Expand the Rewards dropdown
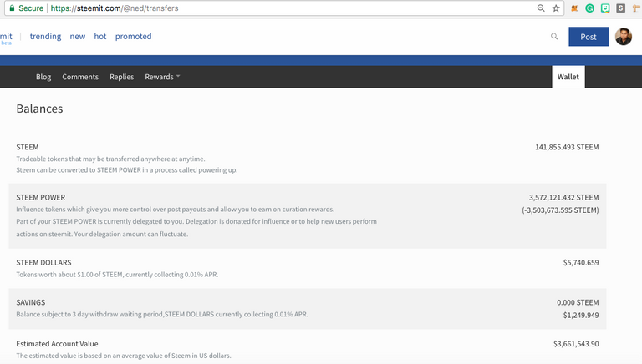 tap(162, 77)
